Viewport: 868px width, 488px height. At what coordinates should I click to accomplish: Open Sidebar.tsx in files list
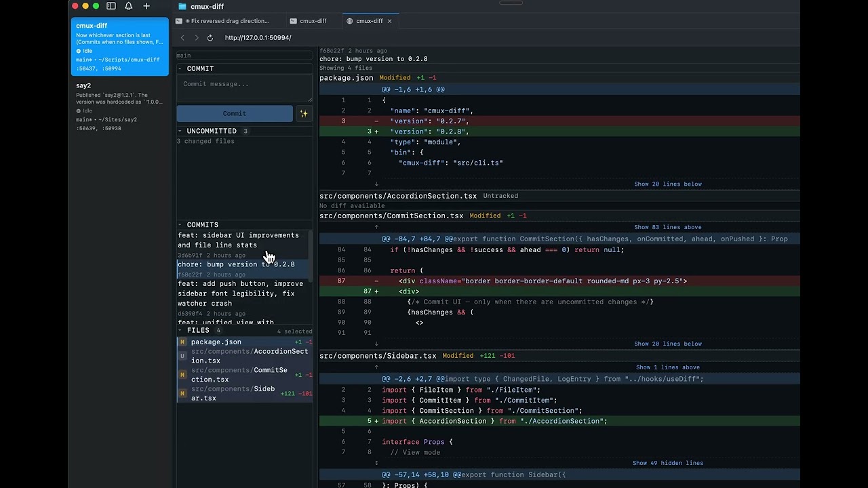click(x=245, y=394)
